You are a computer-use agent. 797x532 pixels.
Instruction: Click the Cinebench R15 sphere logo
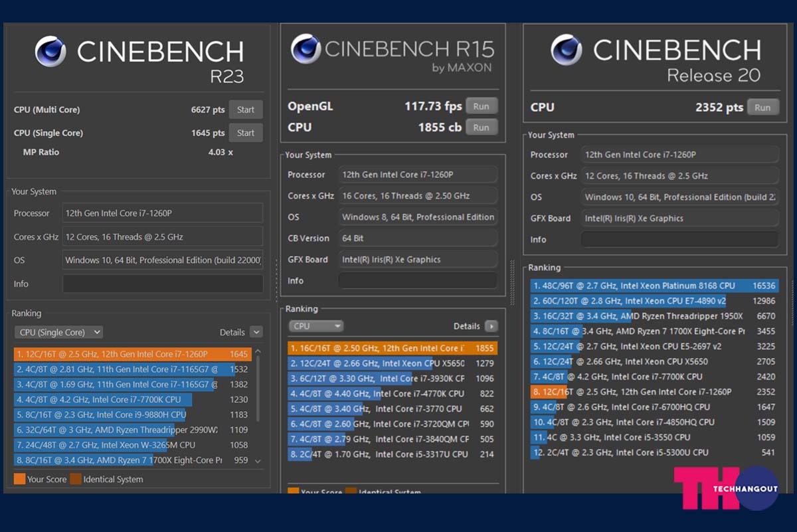click(306, 50)
